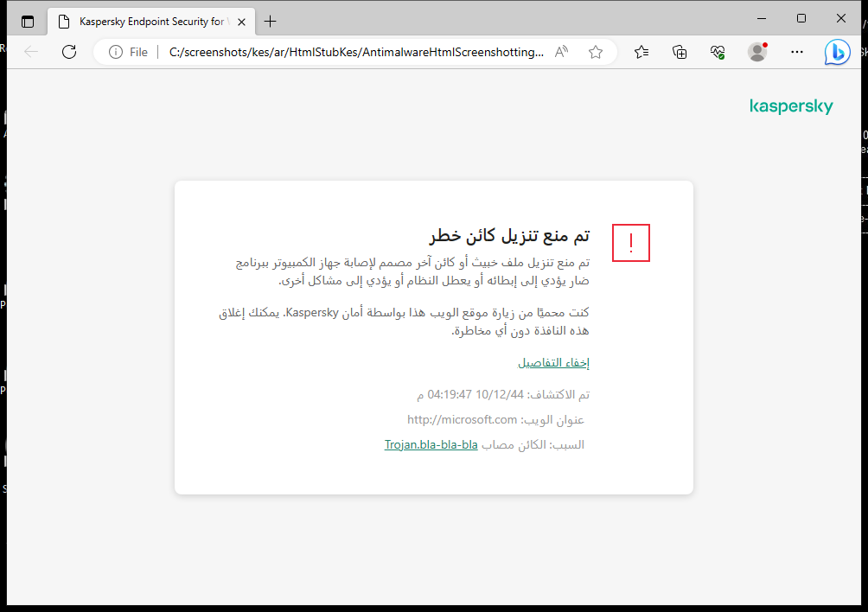Close the Kaspersky Endpoint Security tab

(x=241, y=20)
